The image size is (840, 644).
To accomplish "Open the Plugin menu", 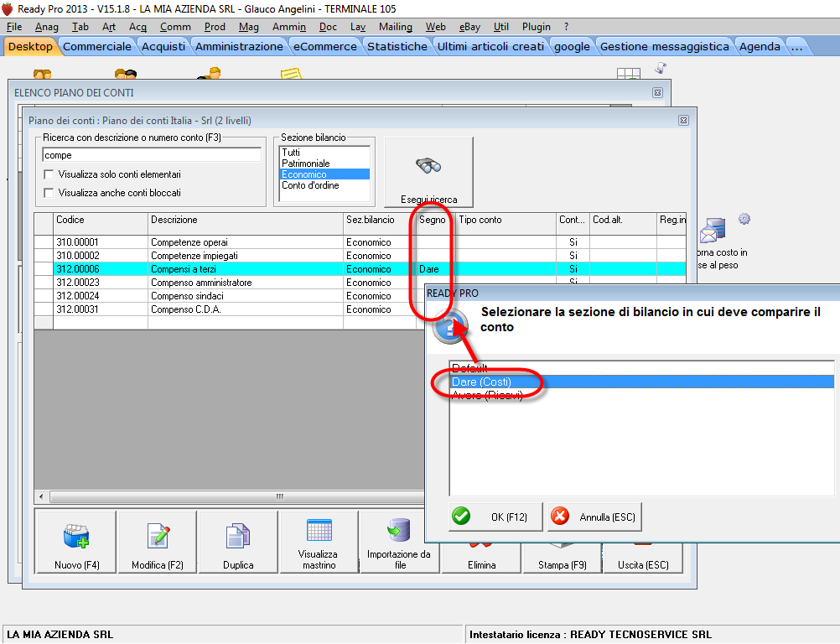I will (537, 27).
